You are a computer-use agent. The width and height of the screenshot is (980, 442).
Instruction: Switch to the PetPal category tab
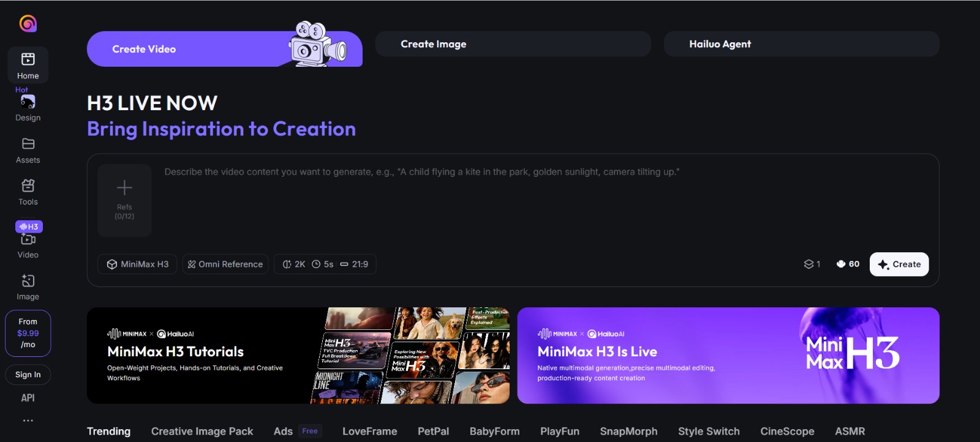pyautogui.click(x=434, y=431)
